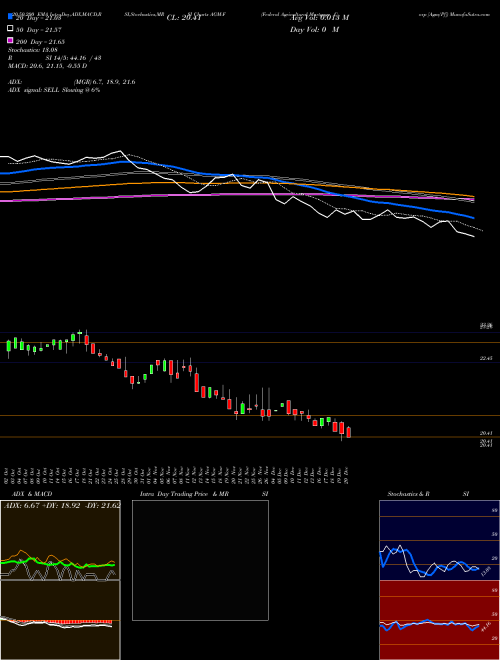Open the MACD histogram panel with red bars
Screen dimensions: 500x660
pos(60,620)
